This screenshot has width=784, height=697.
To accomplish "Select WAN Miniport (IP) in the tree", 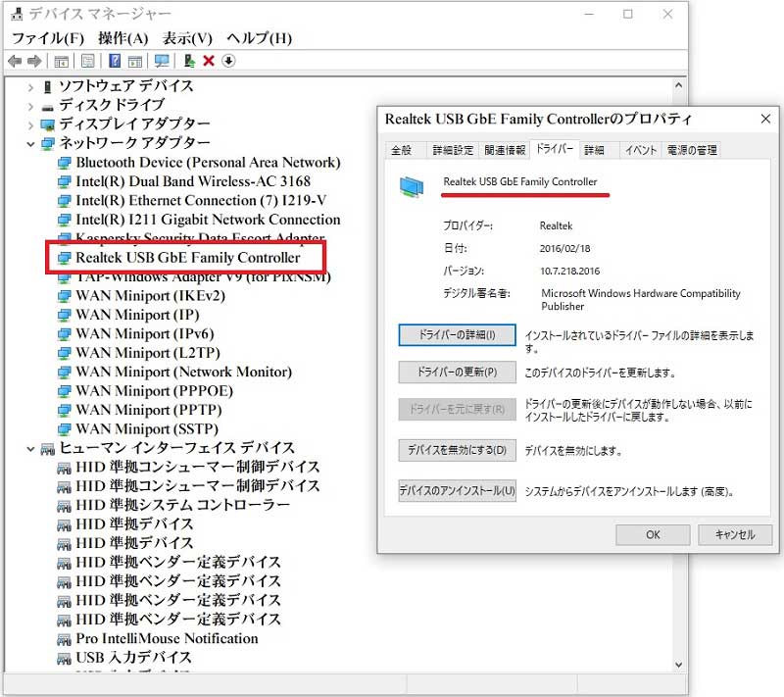I will (x=137, y=315).
